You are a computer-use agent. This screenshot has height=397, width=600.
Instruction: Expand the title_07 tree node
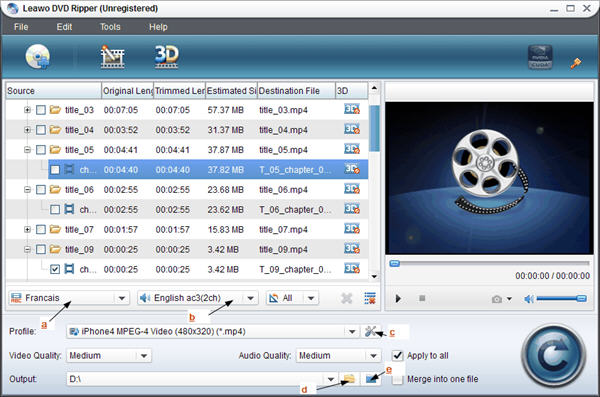click(x=27, y=229)
